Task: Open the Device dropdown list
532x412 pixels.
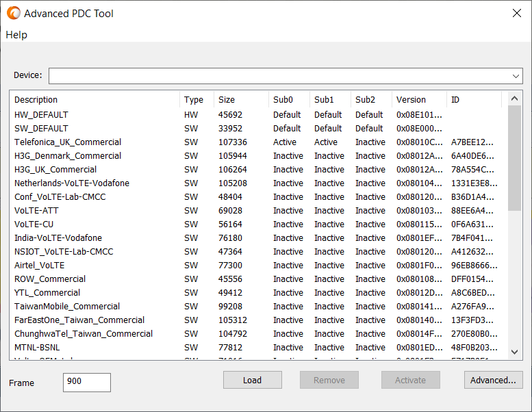Action: (516, 76)
